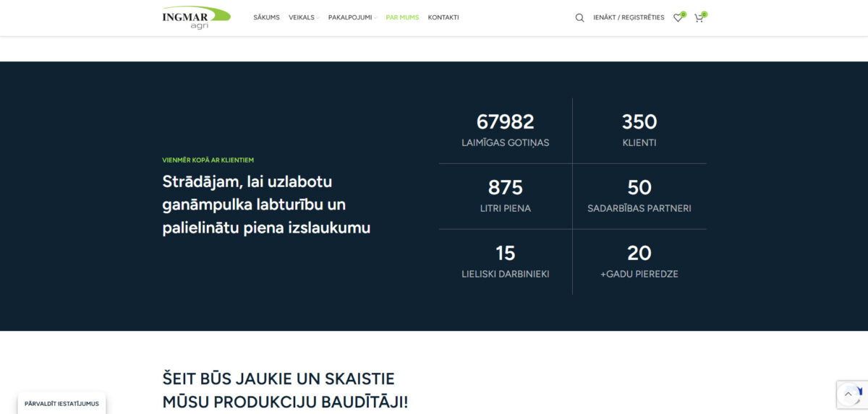868x414 pixels.
Task: Go to the Sākums menu item
Action: click(x=266, y=17)
